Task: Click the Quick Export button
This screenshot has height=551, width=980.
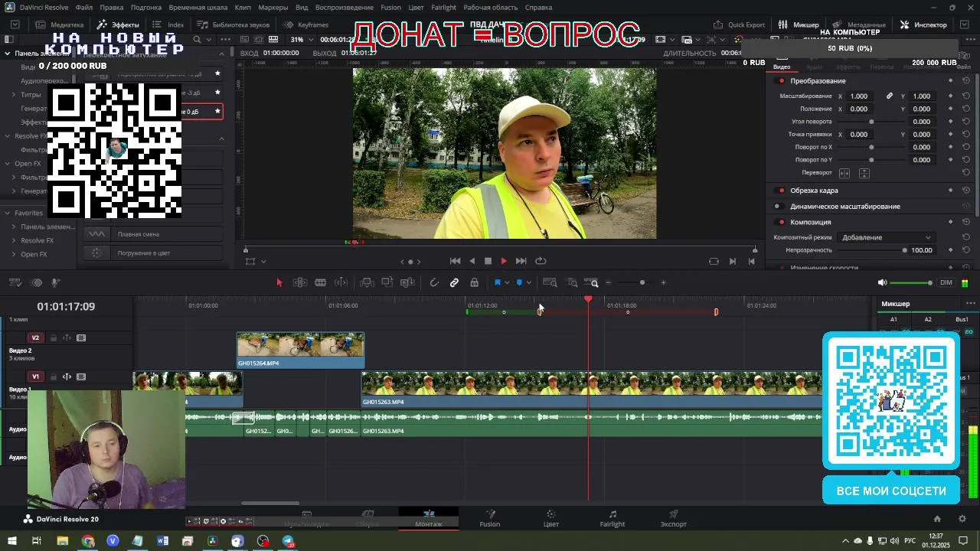Action: tap(740, 24)
